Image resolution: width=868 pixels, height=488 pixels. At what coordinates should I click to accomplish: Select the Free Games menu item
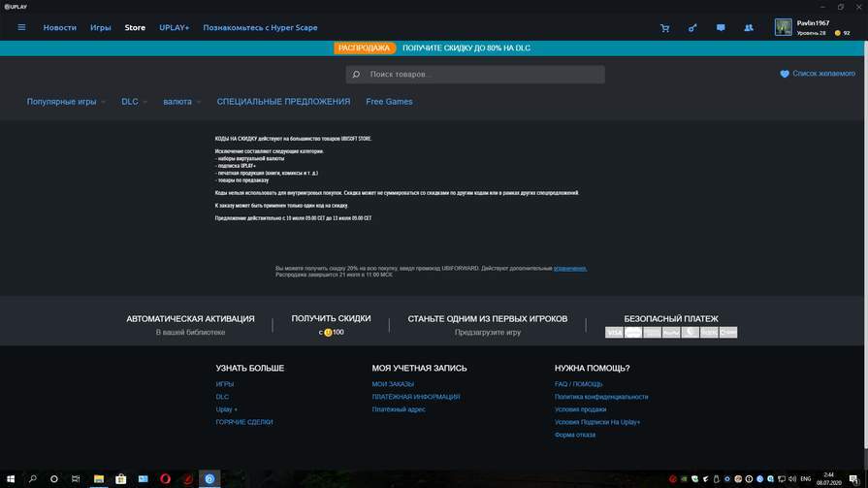tap(389, 102)
